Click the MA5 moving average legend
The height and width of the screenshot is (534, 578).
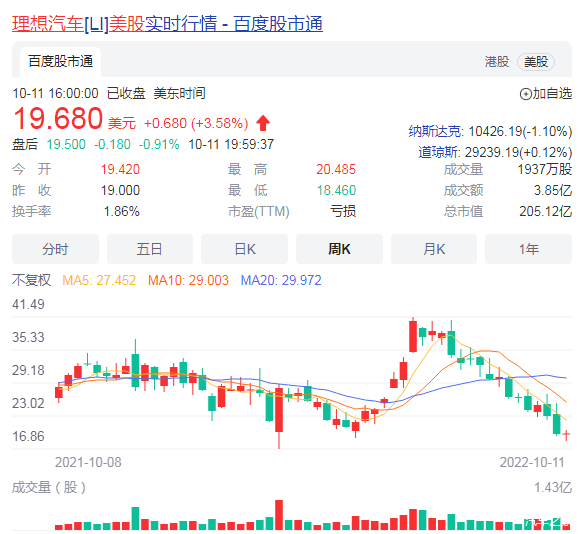pyautogui.click(x=99, y=280)
